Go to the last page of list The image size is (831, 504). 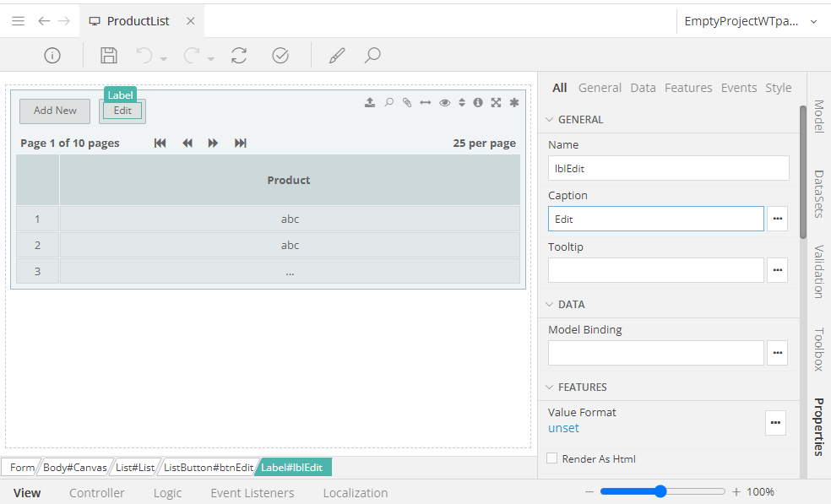tap(241, 144)
